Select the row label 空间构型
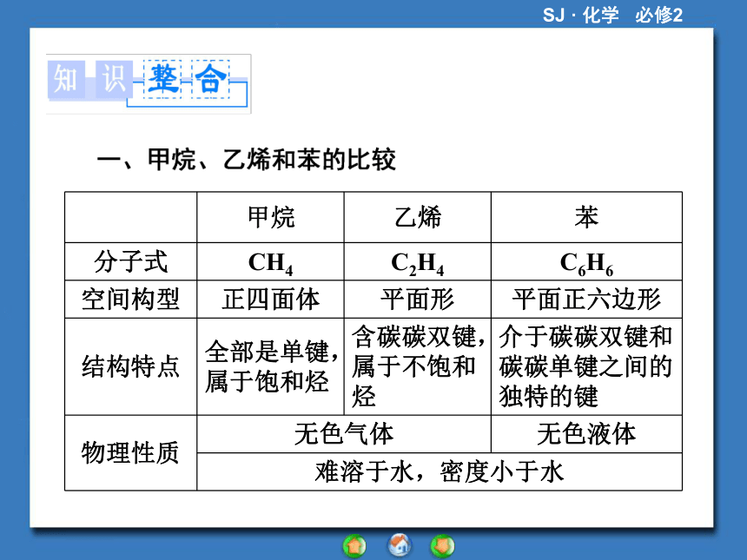 point(130,300)
